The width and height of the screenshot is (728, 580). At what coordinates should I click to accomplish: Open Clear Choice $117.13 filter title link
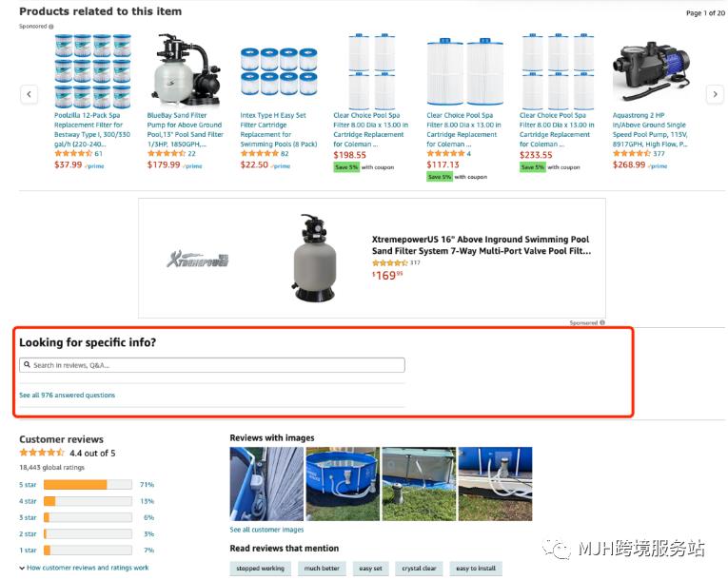coord(463,129)
